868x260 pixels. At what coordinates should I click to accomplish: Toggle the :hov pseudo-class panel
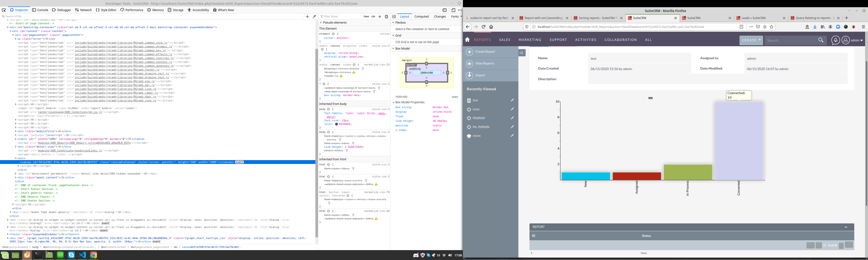coord(366,16)
